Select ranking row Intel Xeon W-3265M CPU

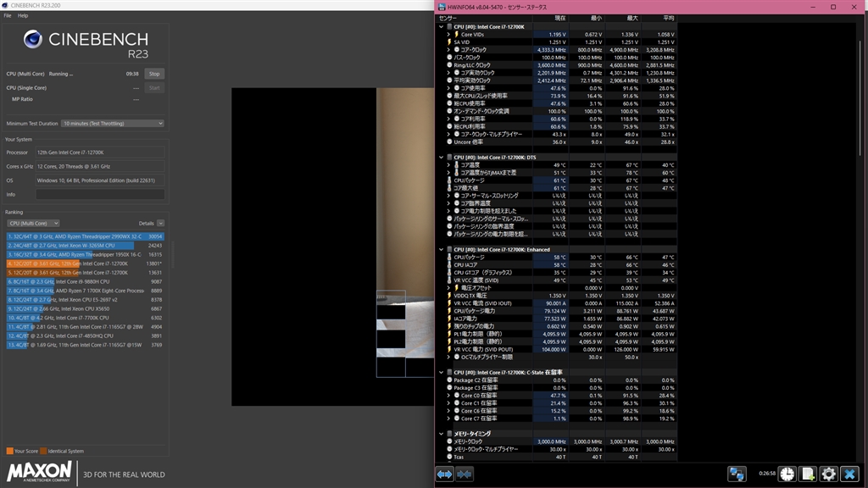(86, 245)
